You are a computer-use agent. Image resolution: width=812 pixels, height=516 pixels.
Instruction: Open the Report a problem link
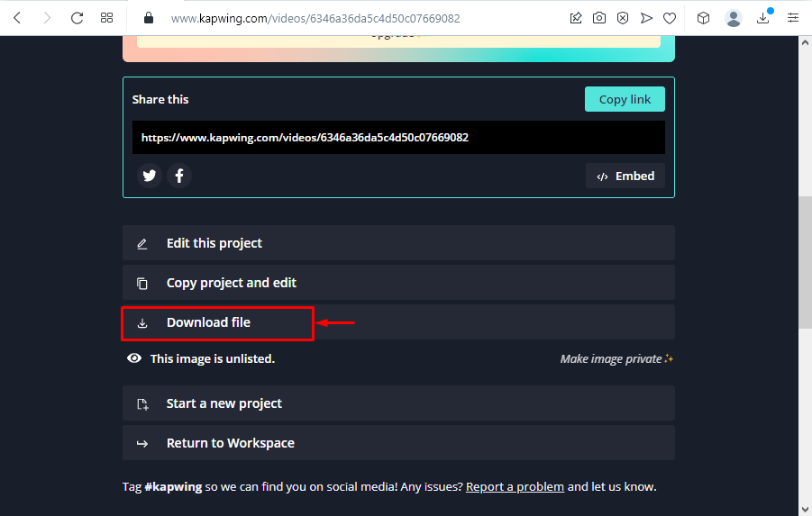[515, 487]
